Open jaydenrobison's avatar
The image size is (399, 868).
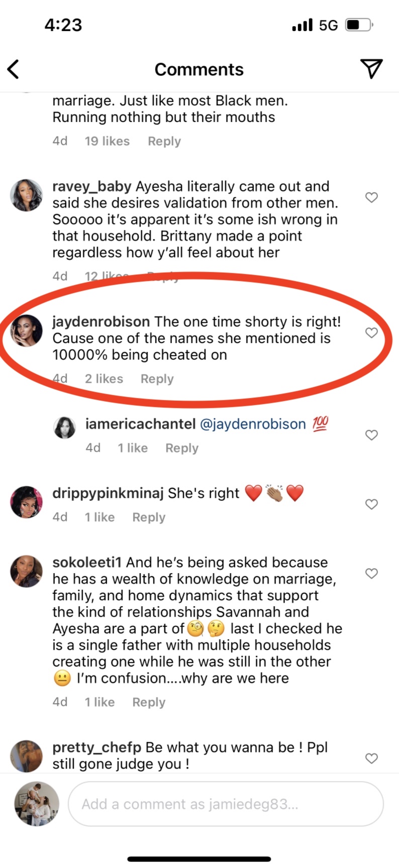[x=27, y=331]
